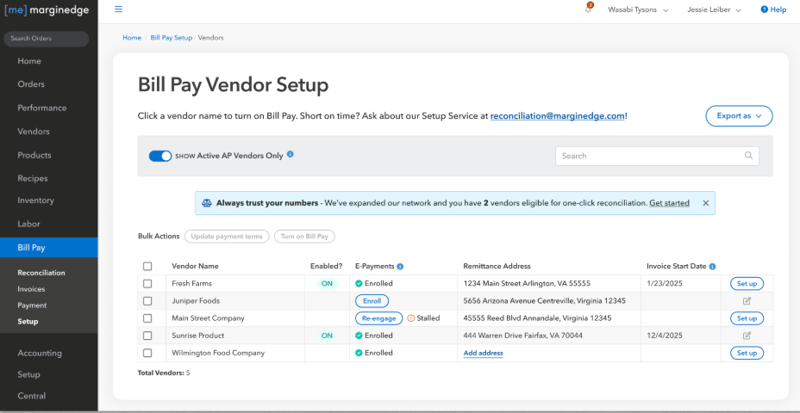Image resolution: width=800 pixels, height=413 pixels.
Task: Open Recipes in sidebar
Action: click(32, 179)
